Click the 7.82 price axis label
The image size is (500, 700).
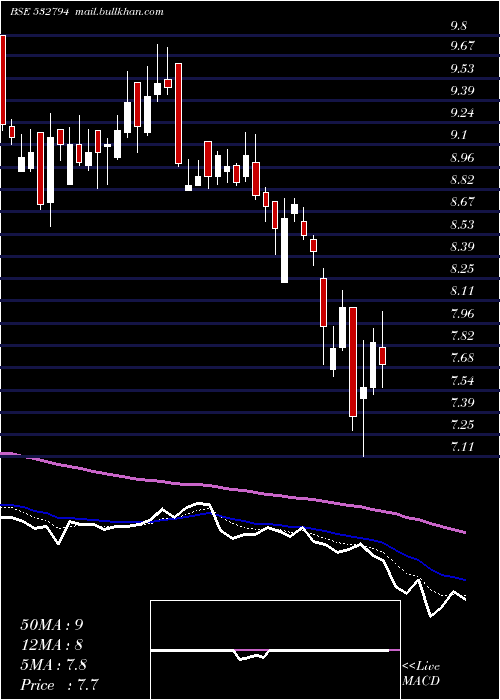462,336
